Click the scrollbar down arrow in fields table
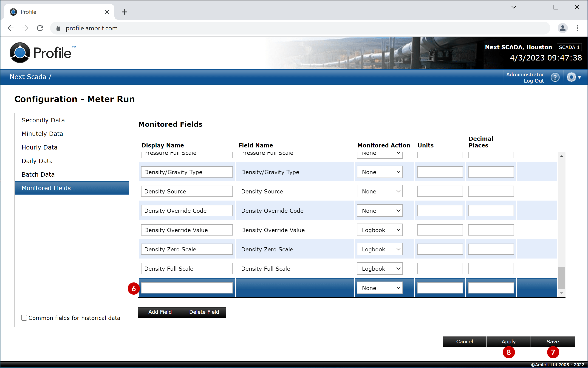 click(x=561, y=293)
